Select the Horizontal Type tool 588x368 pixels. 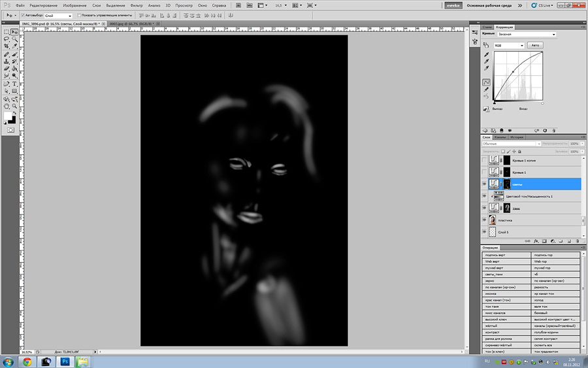pos(14,84)
